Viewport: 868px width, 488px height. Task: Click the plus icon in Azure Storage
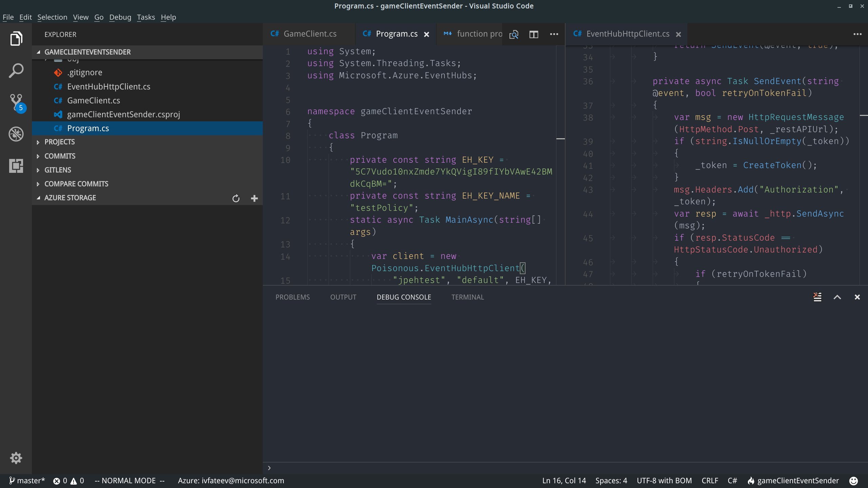(x=254, y=198)
